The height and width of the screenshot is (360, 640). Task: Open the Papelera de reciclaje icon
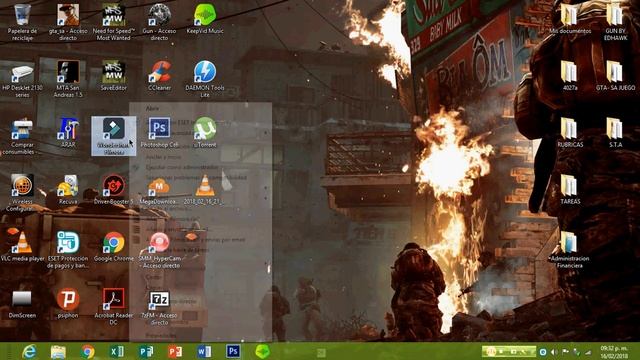22,22
